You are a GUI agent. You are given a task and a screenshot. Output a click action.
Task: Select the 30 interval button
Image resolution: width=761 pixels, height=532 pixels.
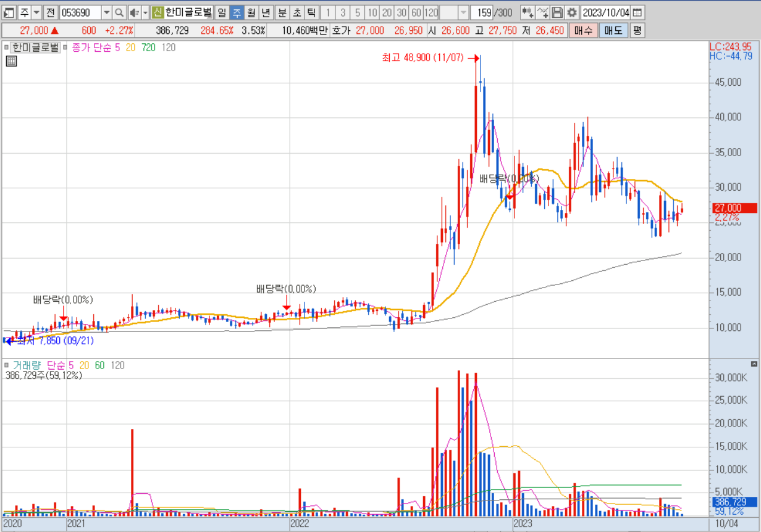click(x=402, y=12)
